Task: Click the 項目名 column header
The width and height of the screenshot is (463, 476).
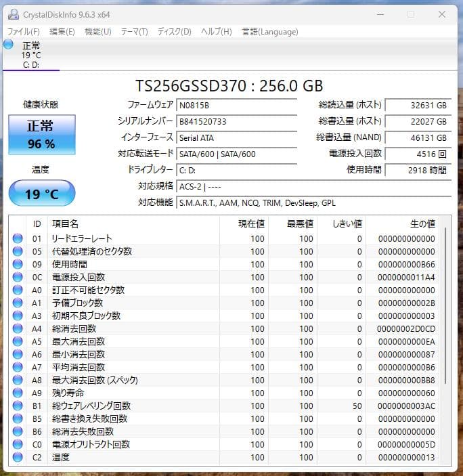Action: point(133,224)
